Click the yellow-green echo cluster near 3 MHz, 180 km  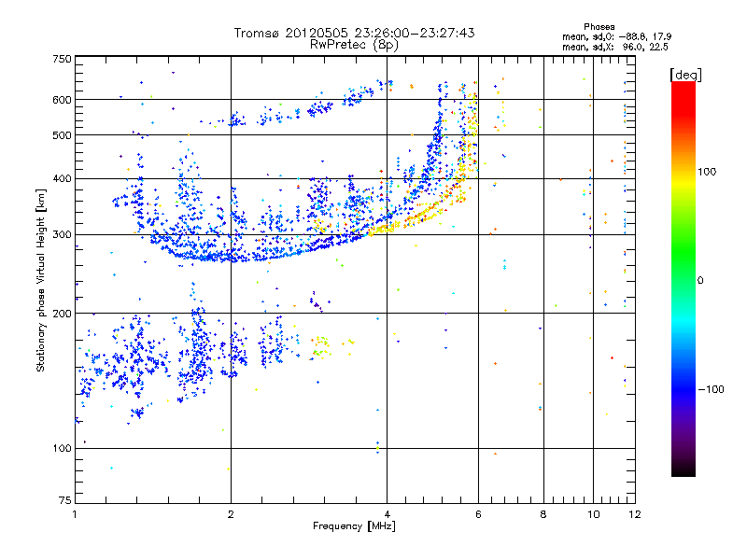coord(321,346)
